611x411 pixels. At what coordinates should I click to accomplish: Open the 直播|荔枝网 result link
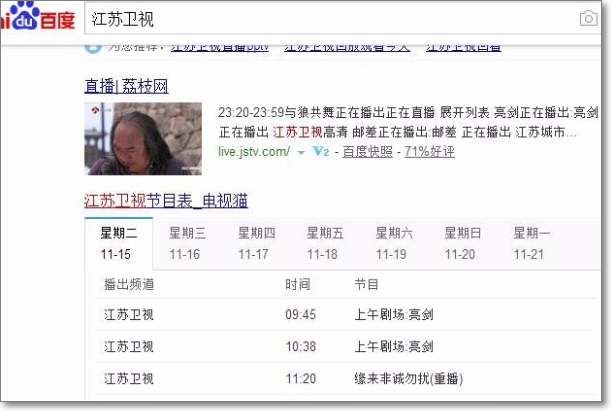[126, 86]
